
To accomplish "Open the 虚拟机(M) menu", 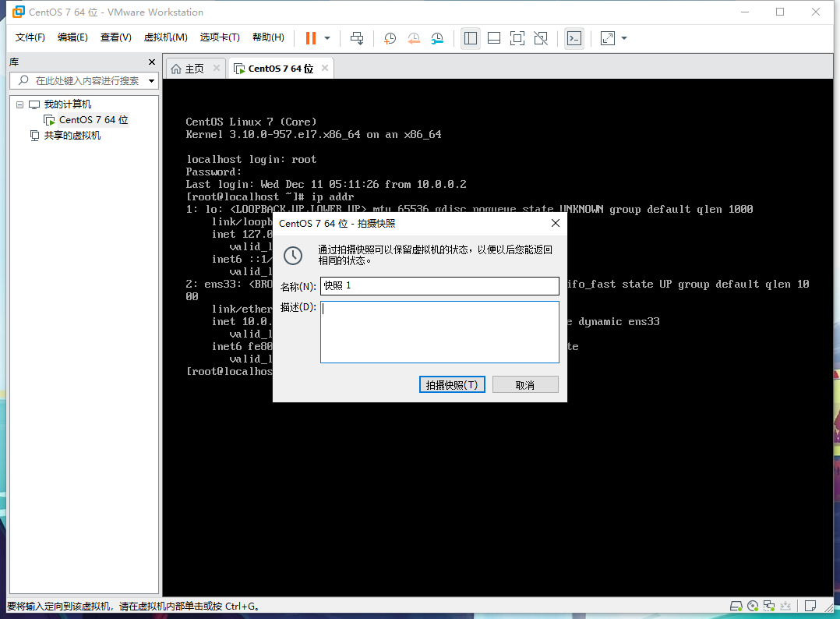I will [165, 37].
